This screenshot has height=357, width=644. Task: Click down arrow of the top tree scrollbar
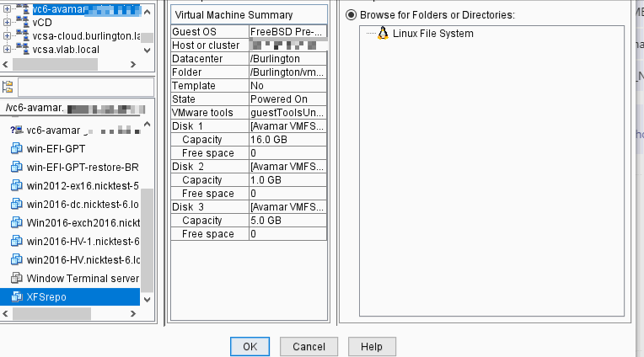[147, 50]
